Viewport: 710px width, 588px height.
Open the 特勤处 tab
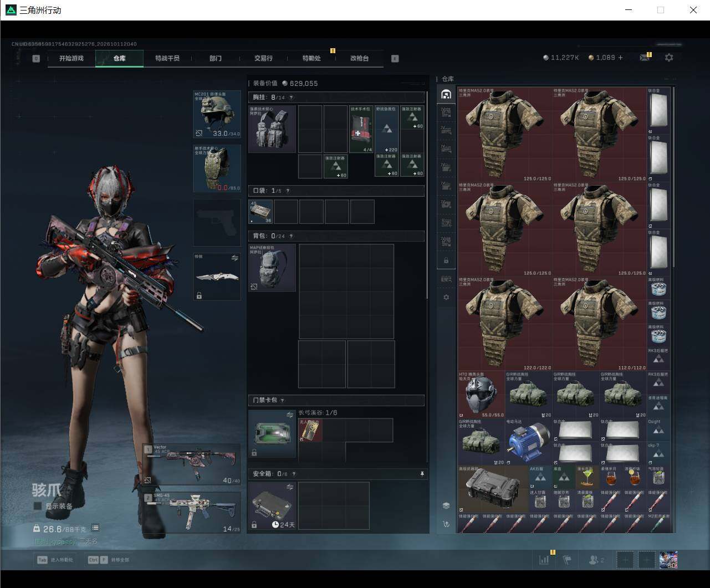point(311,58)
